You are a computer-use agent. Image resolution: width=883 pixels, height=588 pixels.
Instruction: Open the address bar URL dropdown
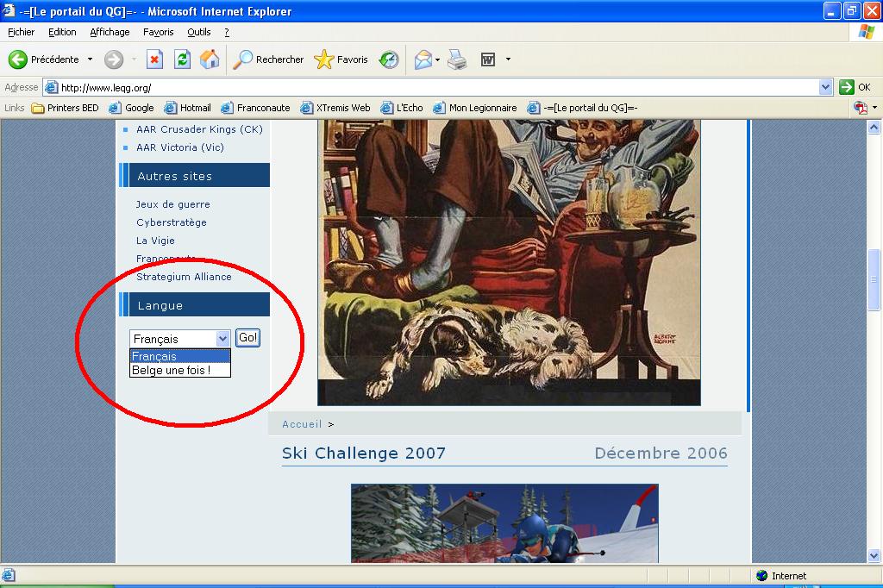825,87
